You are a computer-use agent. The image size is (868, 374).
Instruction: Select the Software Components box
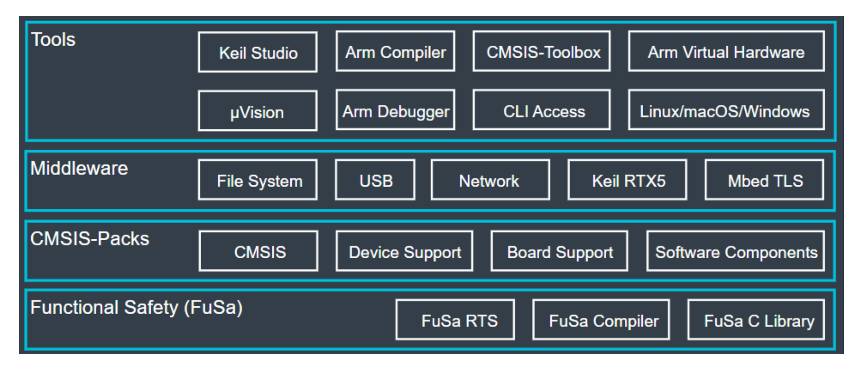click(x=736, y=251)
